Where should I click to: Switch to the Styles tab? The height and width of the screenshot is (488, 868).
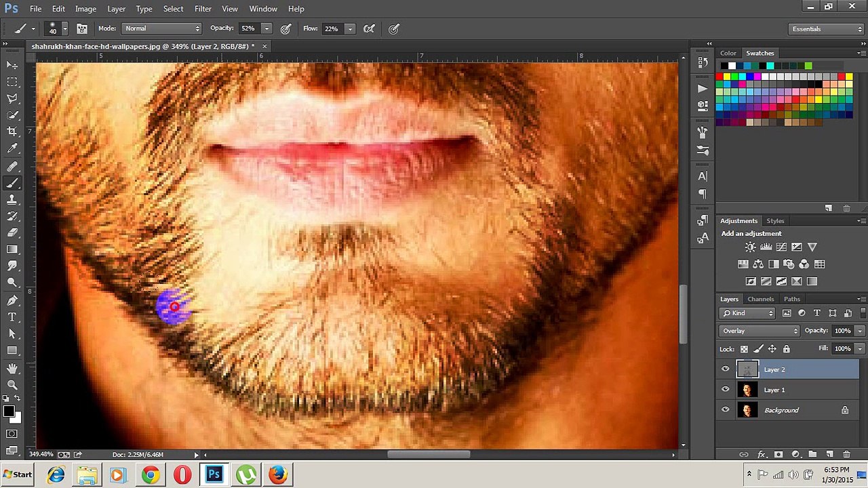pos(775,221)
